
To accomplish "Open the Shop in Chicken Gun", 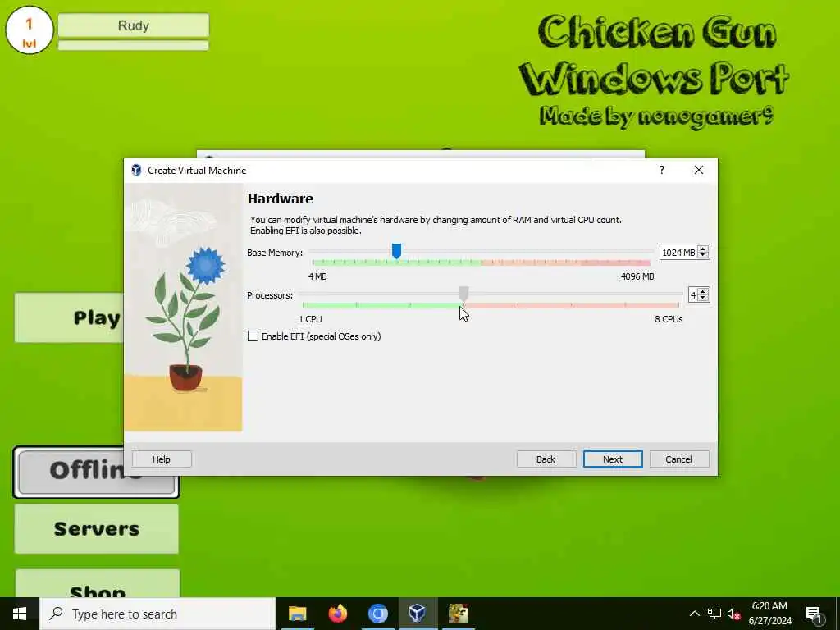I will tap(97, 584).
